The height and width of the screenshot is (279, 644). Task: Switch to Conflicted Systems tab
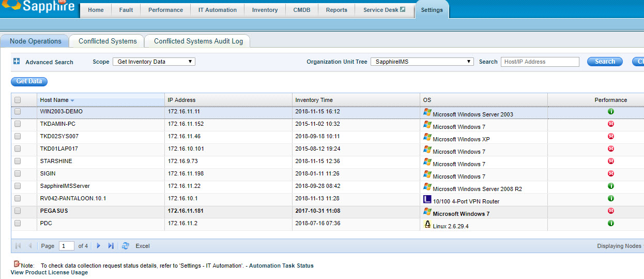point(108,41)
